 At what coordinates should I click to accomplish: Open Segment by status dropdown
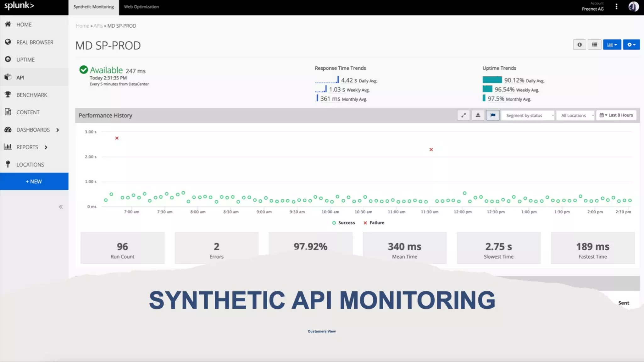(528, 116)
